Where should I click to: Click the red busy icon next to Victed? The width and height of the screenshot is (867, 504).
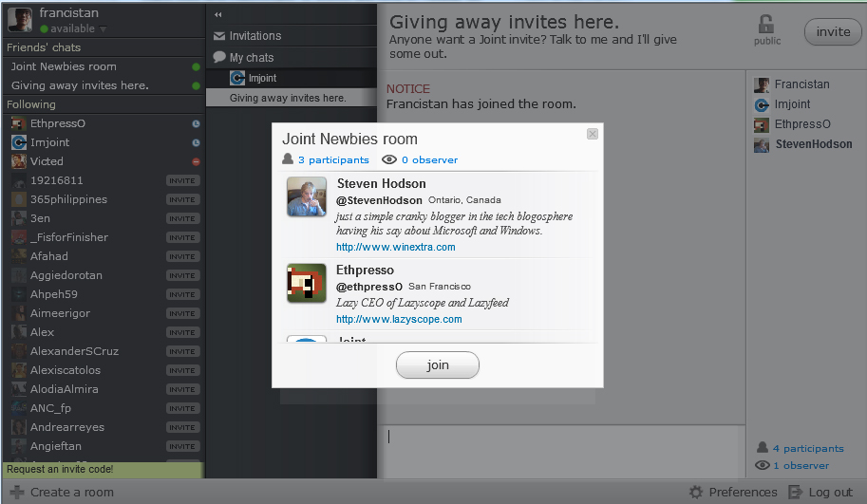tap(196, 162)
